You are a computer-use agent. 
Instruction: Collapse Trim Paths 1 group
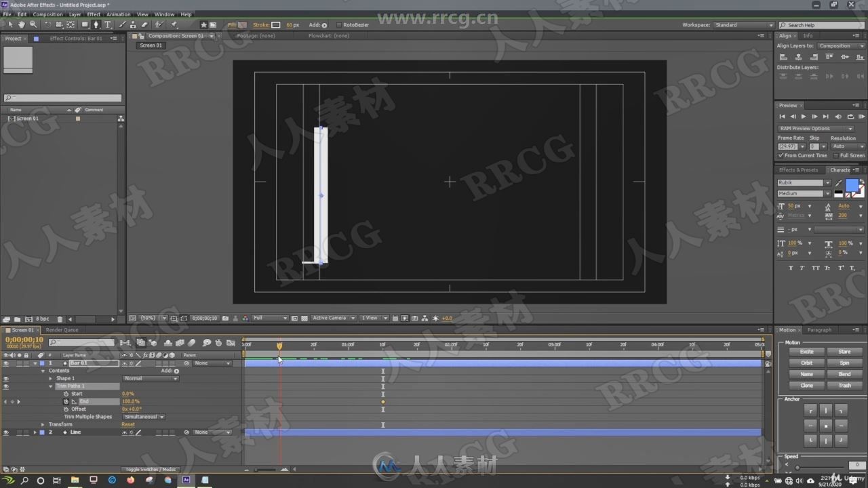point(50,386)
